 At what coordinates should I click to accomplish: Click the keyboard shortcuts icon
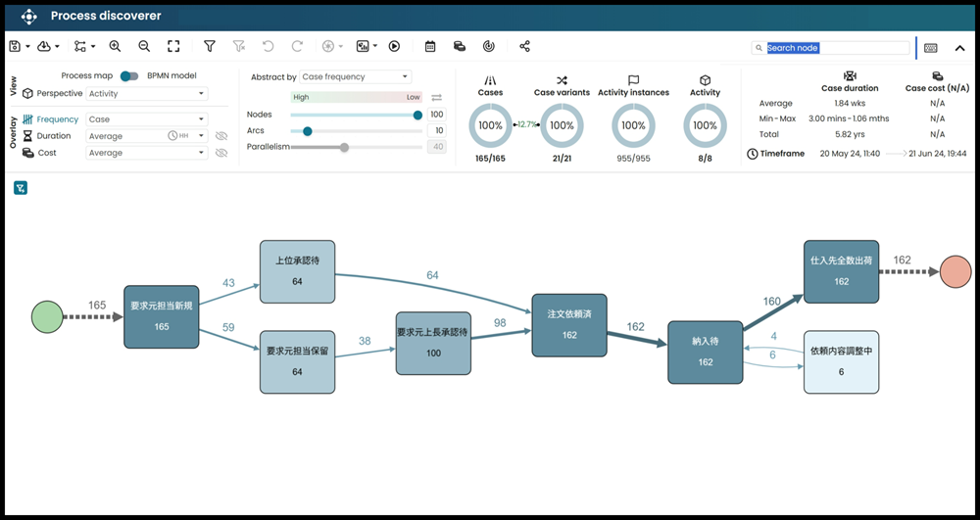930,47
